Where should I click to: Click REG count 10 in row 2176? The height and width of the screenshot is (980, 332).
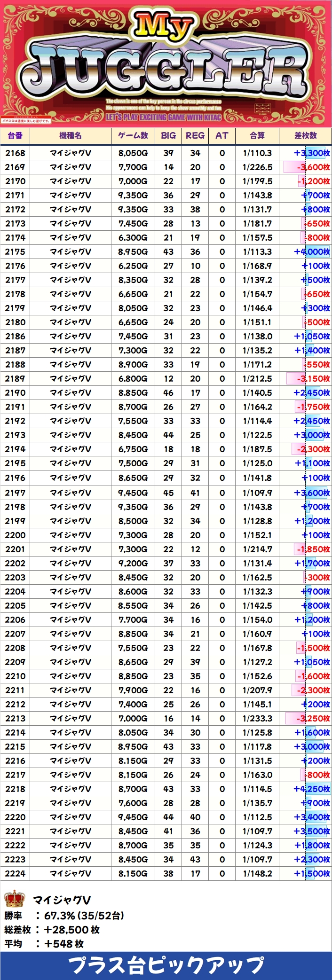pos(195,266)
